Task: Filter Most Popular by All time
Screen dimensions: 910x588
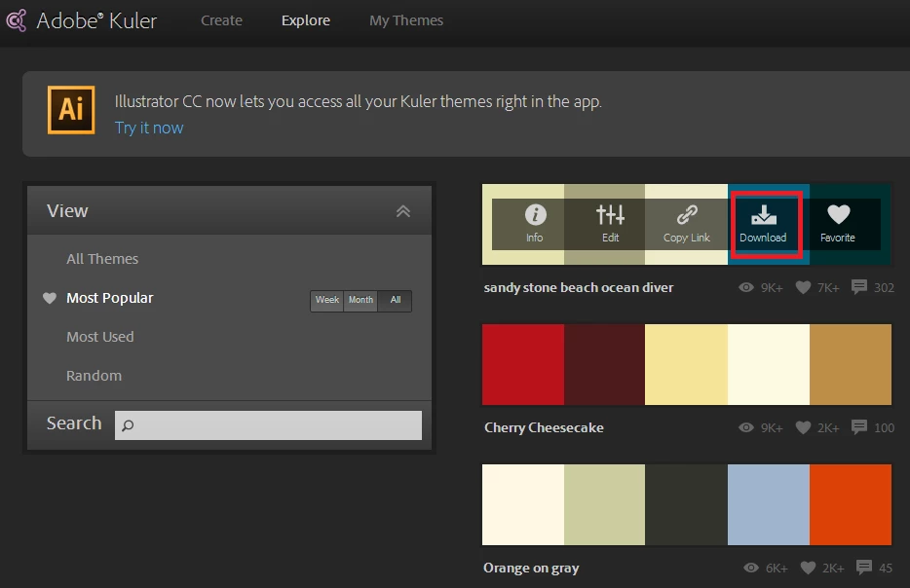Action: click(396, 301)
